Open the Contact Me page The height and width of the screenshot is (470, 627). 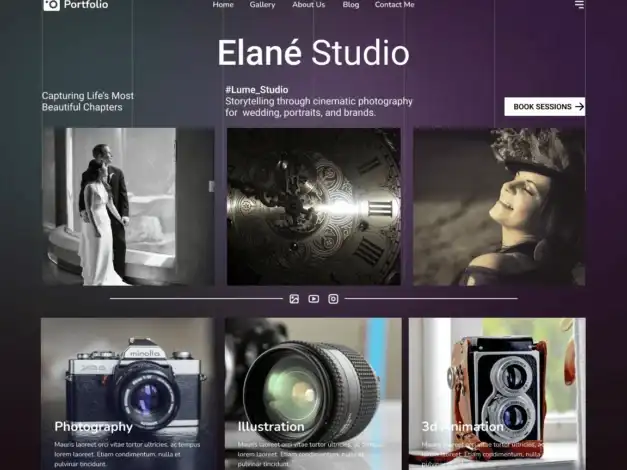(394, 5)
